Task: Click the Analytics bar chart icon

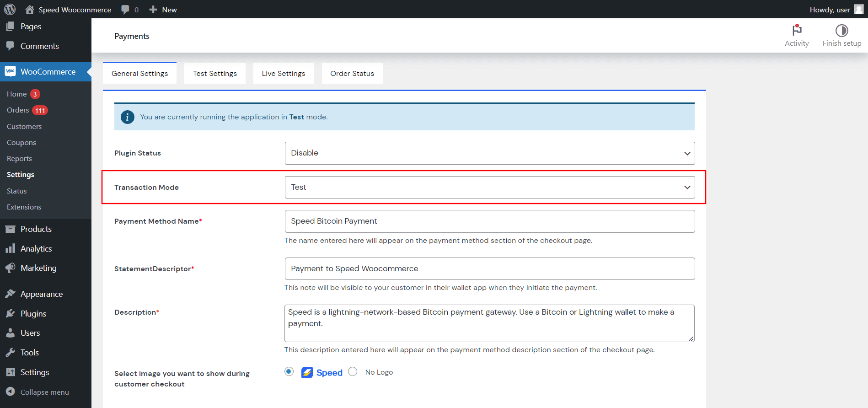Action: pyautogui.click(x=10, y=248)
